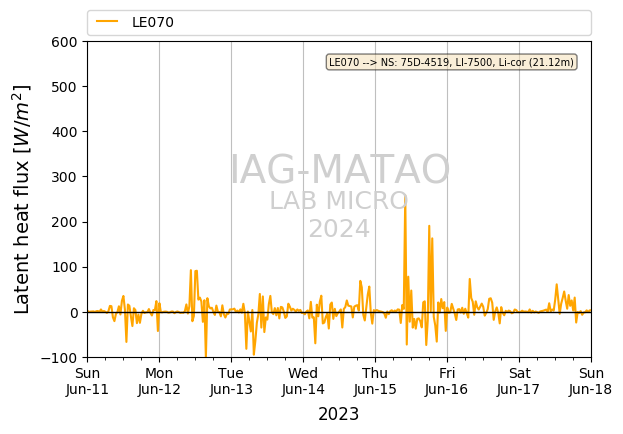Click the 300 y-axis tick label
This screenshot has width=623, height=434.
(64, 177)
